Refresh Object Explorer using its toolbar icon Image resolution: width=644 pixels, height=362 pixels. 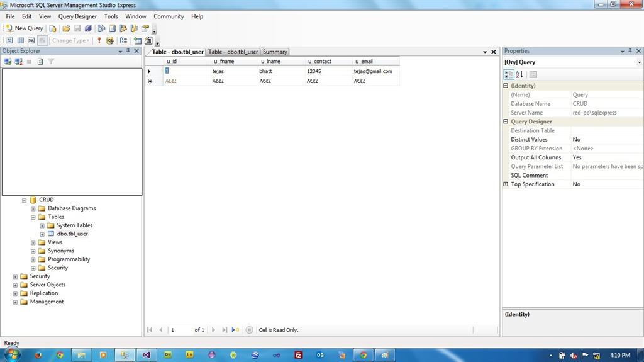click(x=40, y=61)
